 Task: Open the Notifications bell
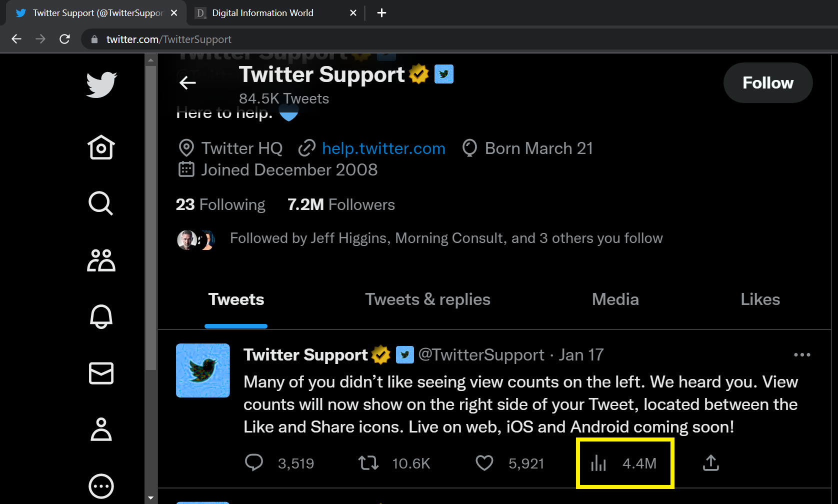coord(101,316)
